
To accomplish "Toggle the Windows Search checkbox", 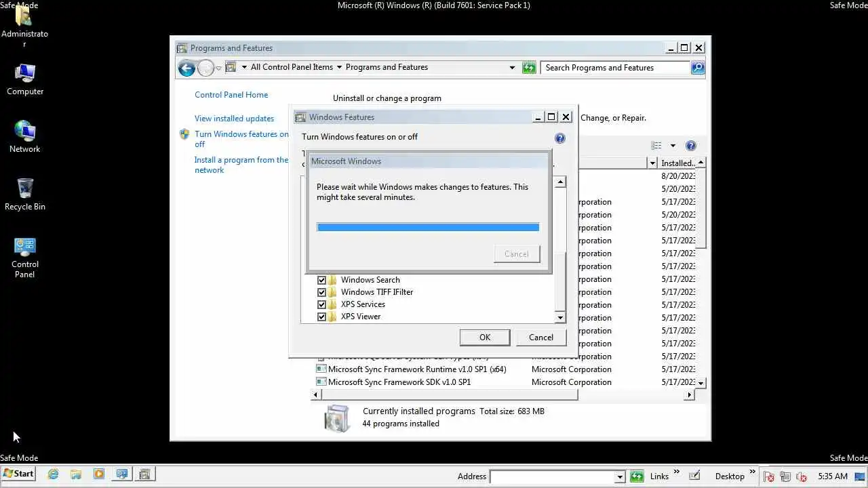I will [321, 280].
